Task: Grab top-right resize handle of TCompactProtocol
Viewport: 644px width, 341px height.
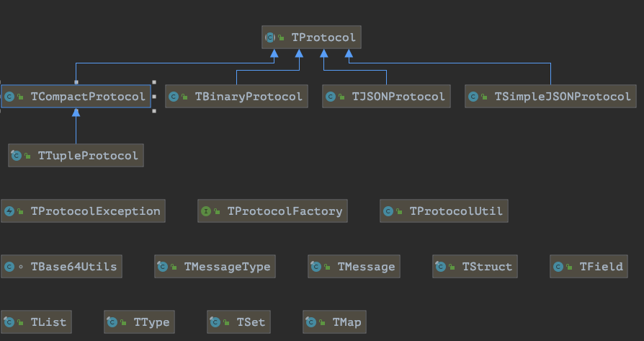Action: 153,81
